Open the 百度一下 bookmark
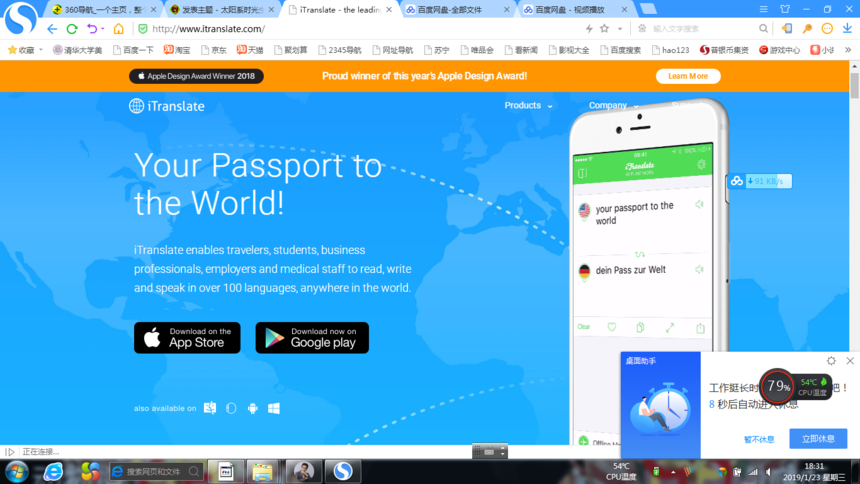The height and width of the screenshot is (484, 860). coord(133,50)
